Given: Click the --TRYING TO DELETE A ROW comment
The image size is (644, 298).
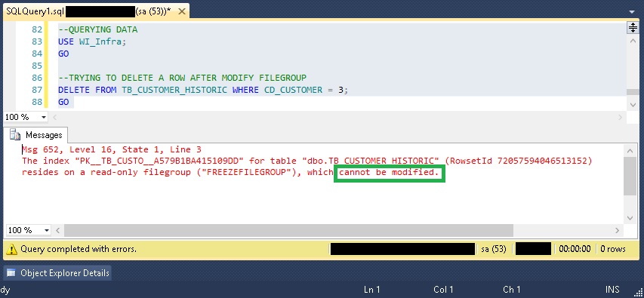Looking at the screenshot, I should [x=183, y=78].
